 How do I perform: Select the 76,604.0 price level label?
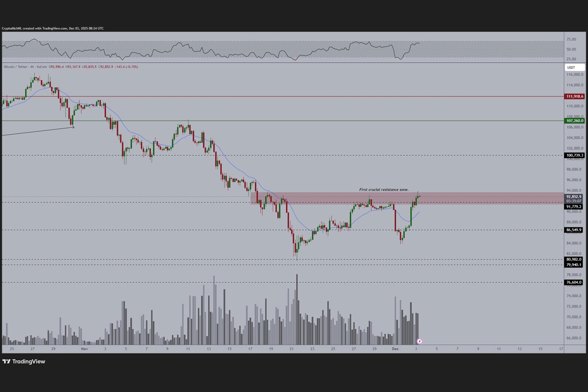[575, 282]
